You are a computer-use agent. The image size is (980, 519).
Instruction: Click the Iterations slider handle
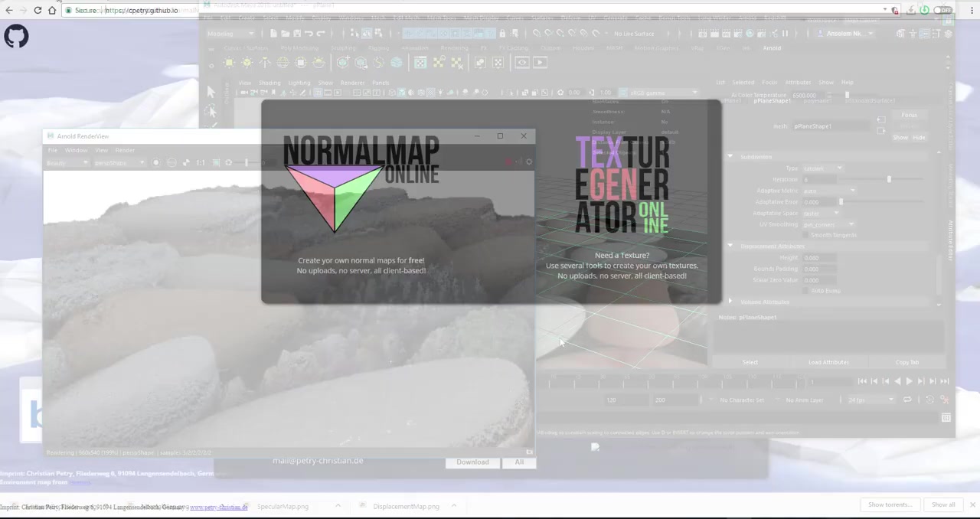[x=889, y=179]
